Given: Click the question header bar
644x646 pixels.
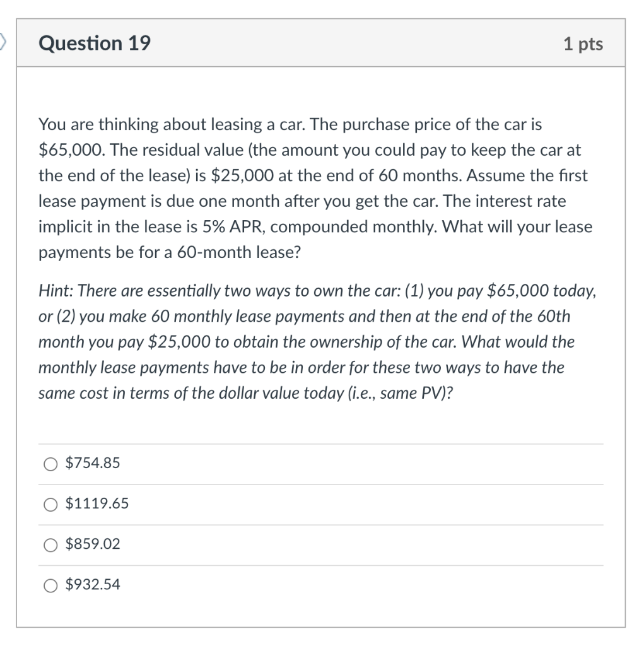Looking at the screenshot, I should tap(322, 43).
